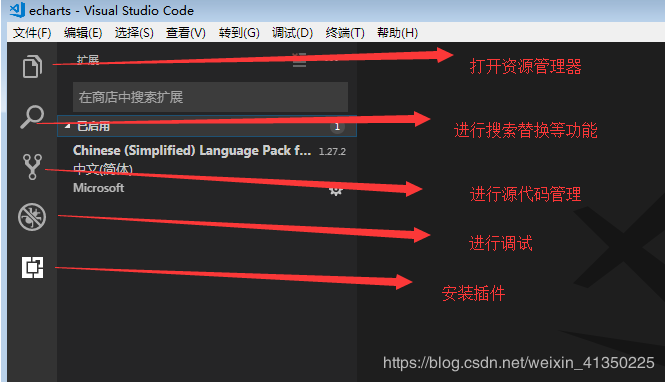The image size is (665, 382).
Task: Open the Explorer view in activity bar
Action: 32,67
